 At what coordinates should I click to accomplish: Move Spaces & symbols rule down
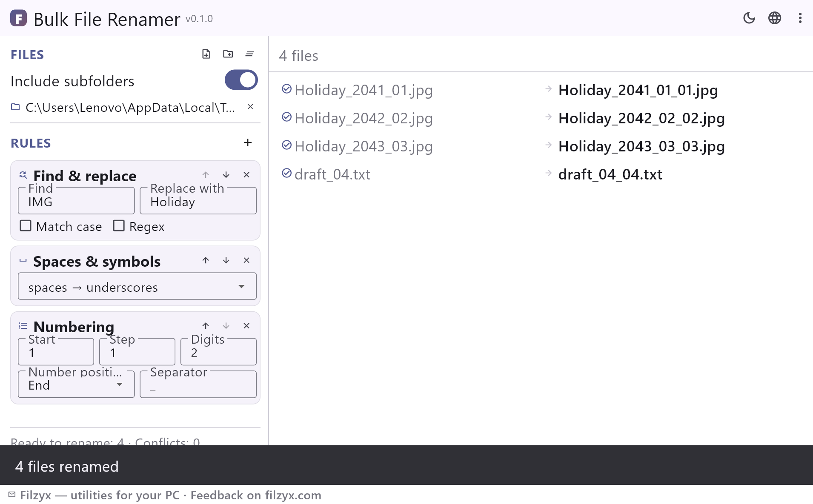226,260
